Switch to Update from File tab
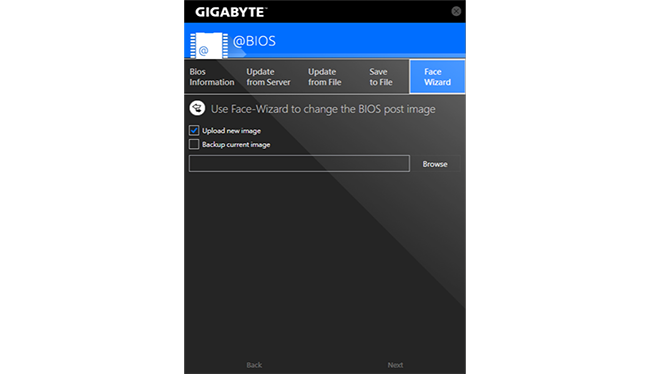The height and width of the screenshot is (374, 650). click(x=325, y=77)
